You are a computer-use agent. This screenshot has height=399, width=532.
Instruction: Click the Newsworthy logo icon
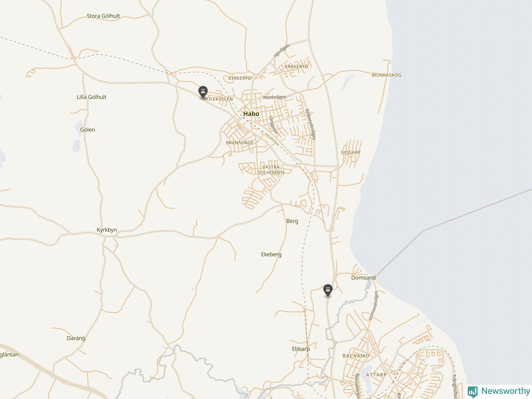coord(473,391)
